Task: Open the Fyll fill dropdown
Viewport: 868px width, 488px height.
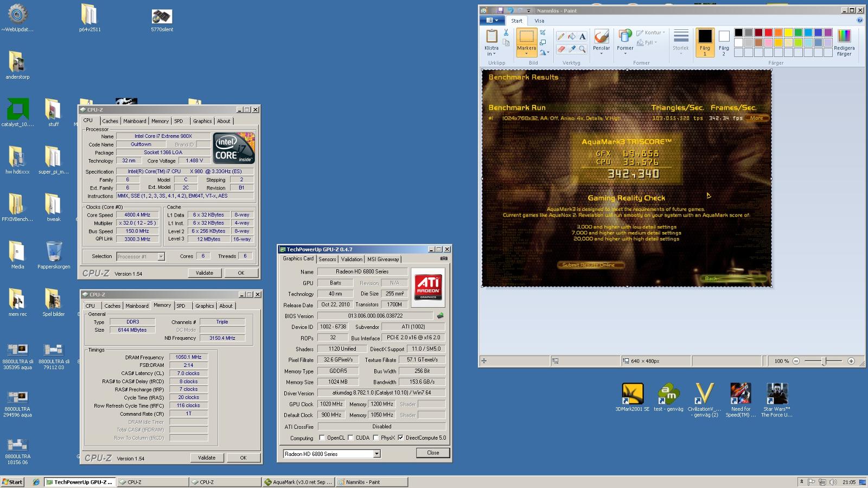Action: pos(647,42)
